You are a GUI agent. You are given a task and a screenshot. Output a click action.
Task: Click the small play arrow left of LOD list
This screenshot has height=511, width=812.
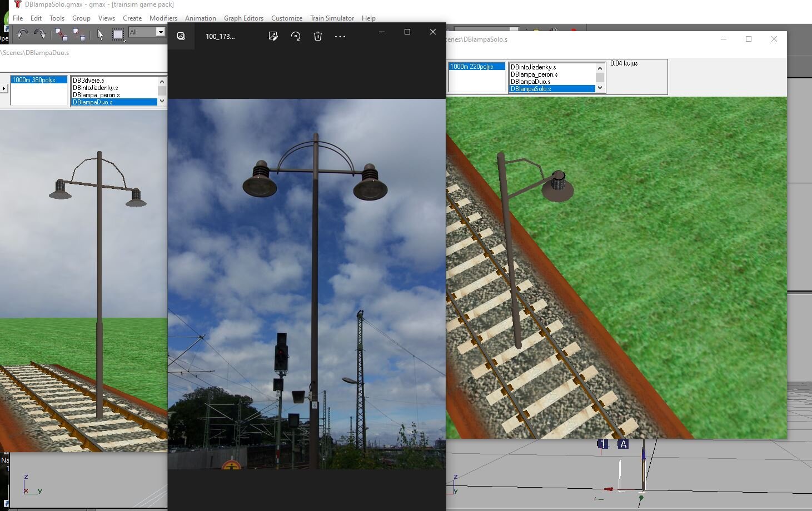[x=4, y=88]
